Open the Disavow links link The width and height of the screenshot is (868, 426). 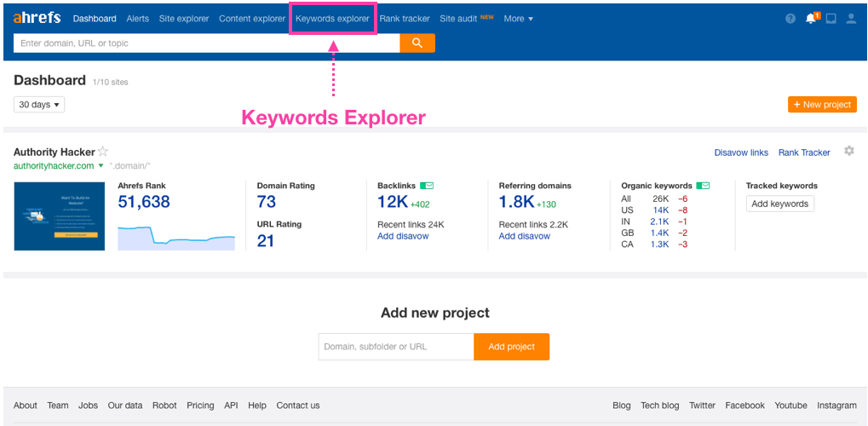tap(741, 153)
